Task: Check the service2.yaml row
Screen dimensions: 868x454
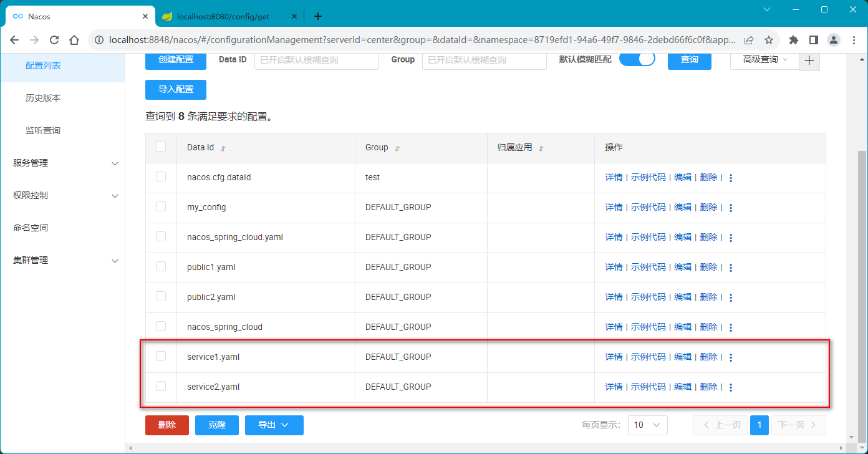Action: [x=161, y=386]
